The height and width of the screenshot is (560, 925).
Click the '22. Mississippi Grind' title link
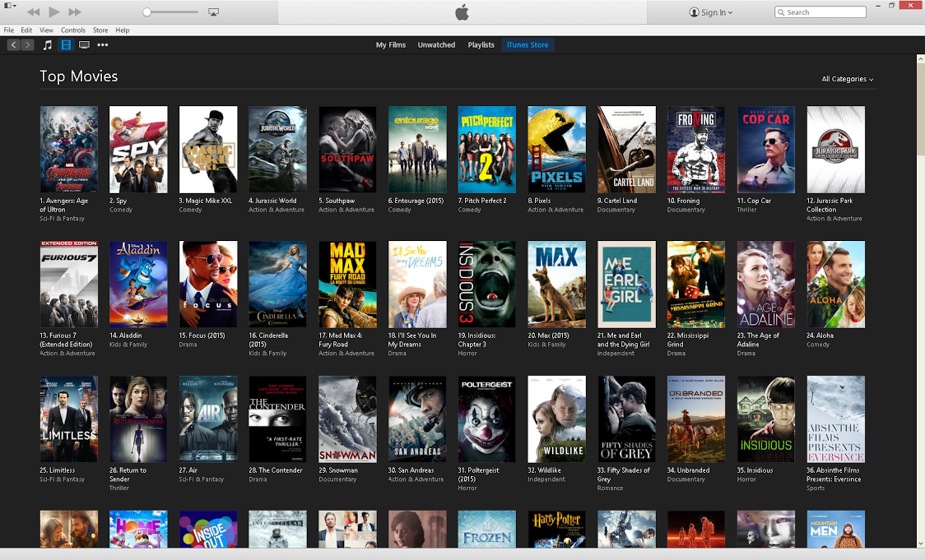click(x=688, y=340)
